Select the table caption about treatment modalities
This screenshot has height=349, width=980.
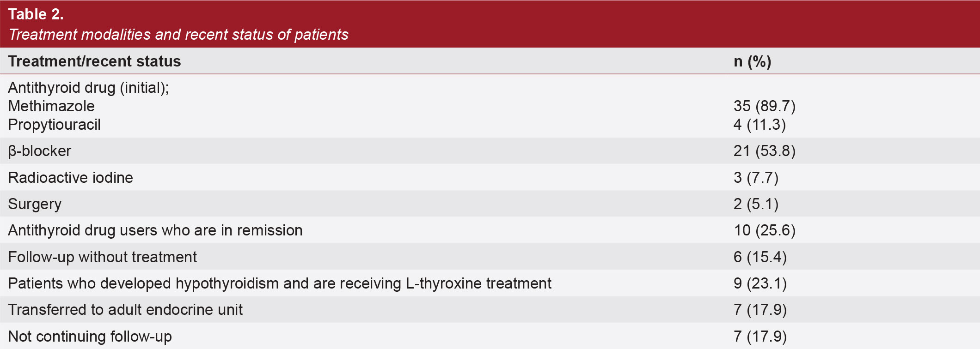(x=178, y=35)
